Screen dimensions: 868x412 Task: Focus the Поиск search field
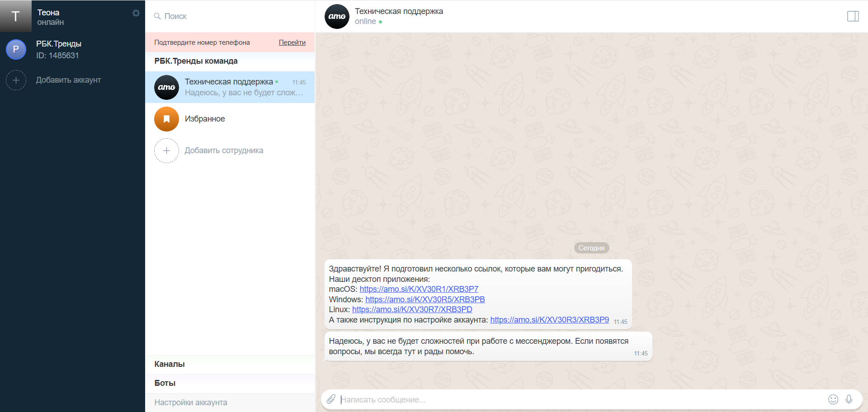tap(230, 16)
